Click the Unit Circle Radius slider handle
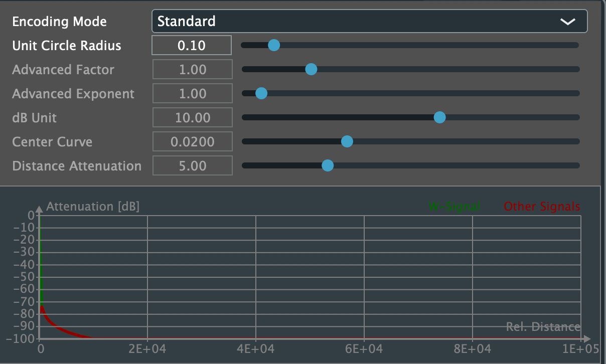606x364 pixels. coord(273,45)
